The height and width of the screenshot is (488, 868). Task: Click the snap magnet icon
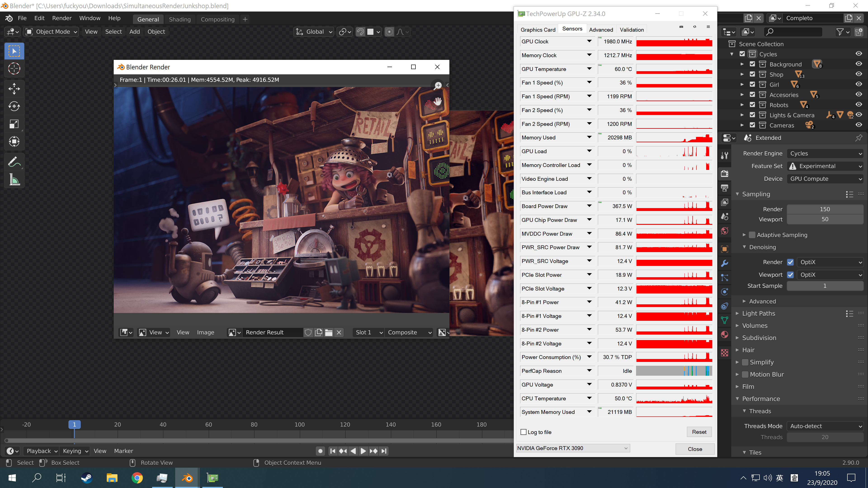[x=361, y=32]
